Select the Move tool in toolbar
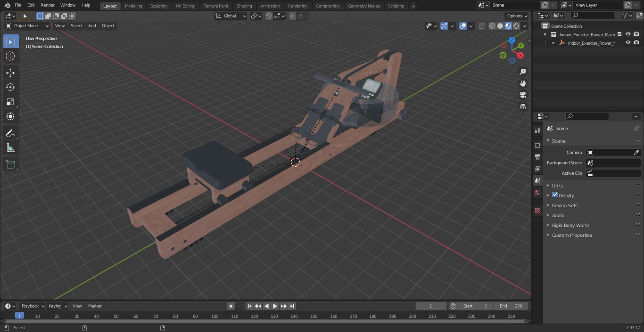Image resolution: width=644 pixels, height=332 pixels. 10,73
